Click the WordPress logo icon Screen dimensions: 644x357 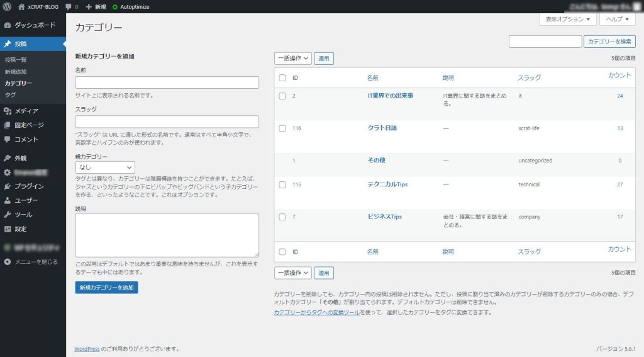[x=7, y=6]
